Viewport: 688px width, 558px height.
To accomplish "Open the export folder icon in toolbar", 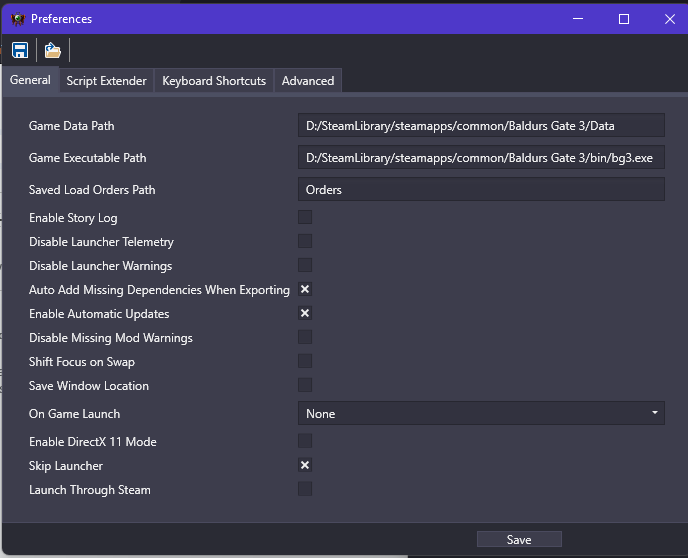I will 53,50.
